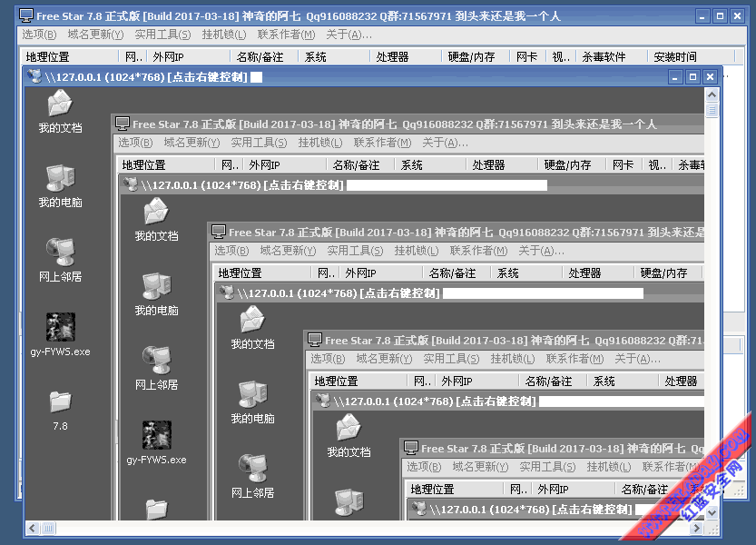Viewport: 756px width, 545px height.
Task: Select 网上邻居 icon on the outermost remote desktop
Action: click(60, 261)
